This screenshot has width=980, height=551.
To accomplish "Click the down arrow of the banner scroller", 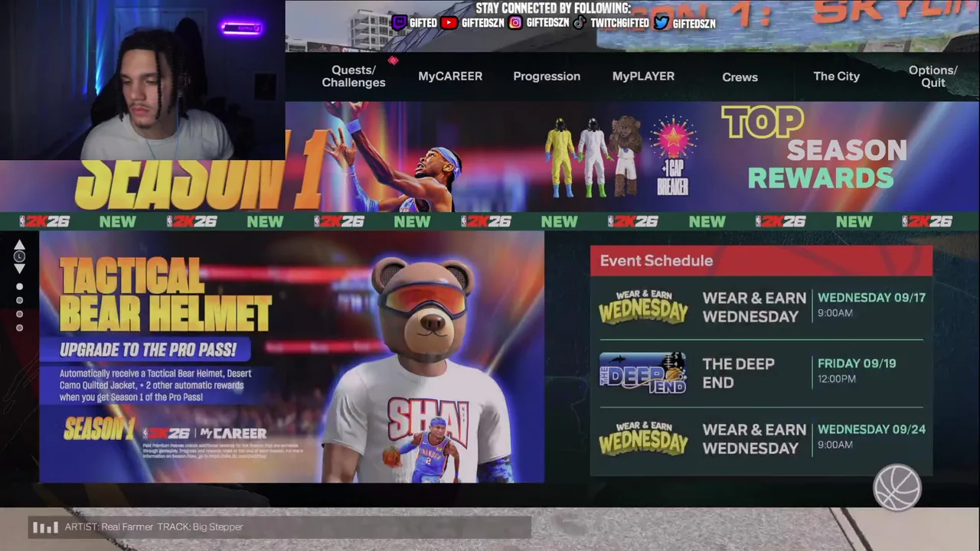I will (20, 269).
